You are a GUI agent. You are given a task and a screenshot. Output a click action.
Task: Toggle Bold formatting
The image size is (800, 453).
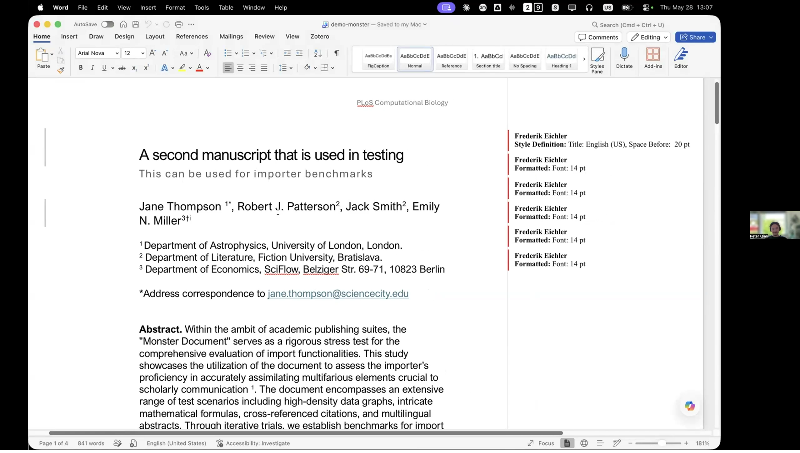pyautogui.click(x=81, y=68)
